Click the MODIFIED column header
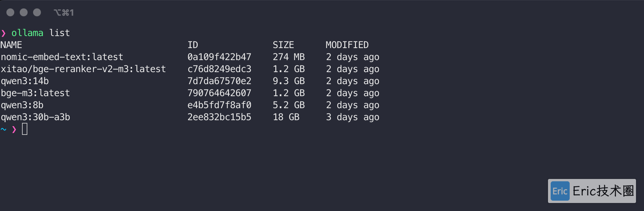The image size is (644, 211). pyautogui.click(x=347, y=45)
